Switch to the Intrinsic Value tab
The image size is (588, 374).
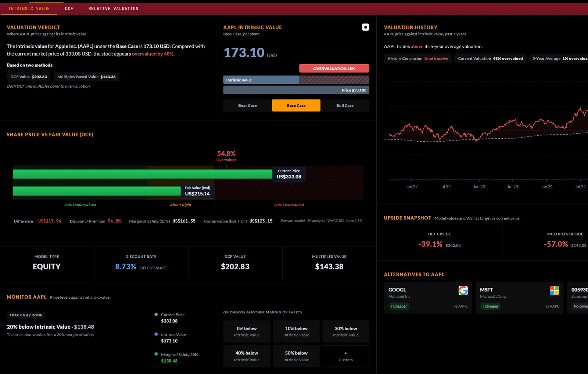tap(29, 8)
